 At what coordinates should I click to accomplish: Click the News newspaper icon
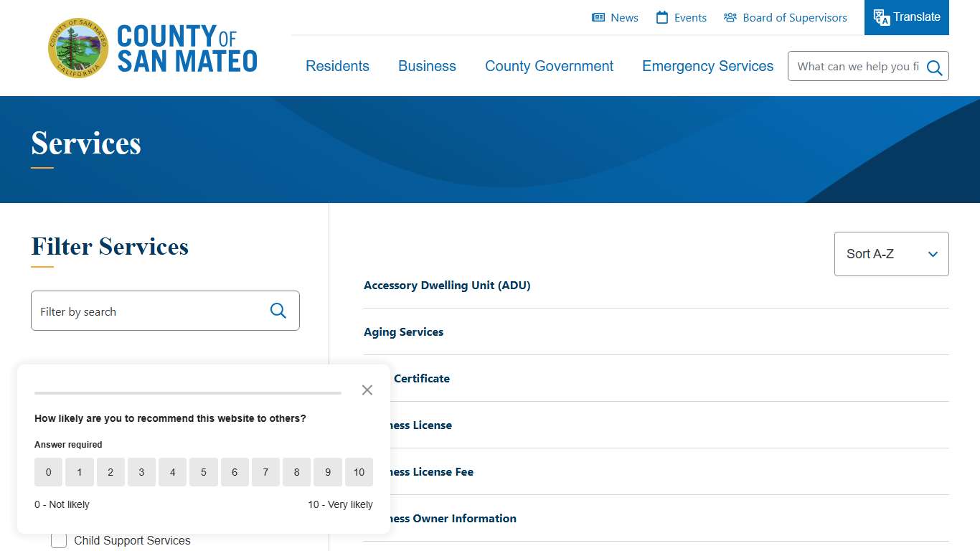tap(598, 18)
